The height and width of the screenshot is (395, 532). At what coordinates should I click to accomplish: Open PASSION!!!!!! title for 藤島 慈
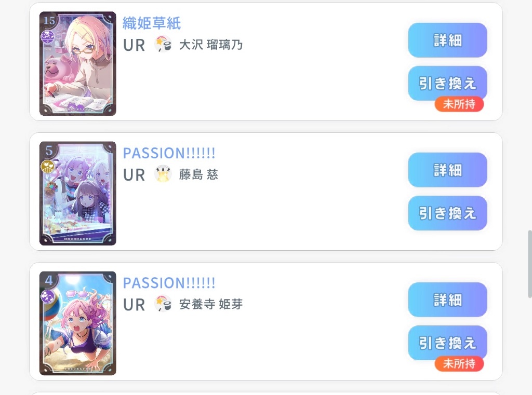coord(169,153)
